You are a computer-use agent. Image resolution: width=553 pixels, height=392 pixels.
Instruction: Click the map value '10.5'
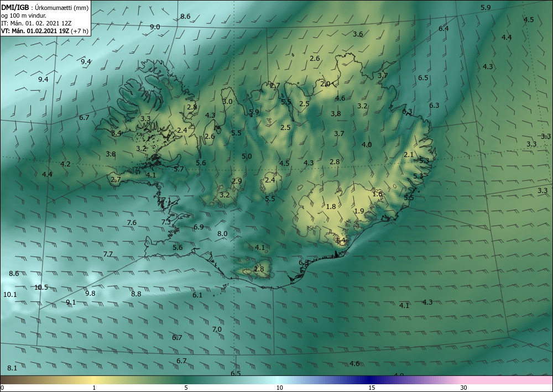(41, 288)
